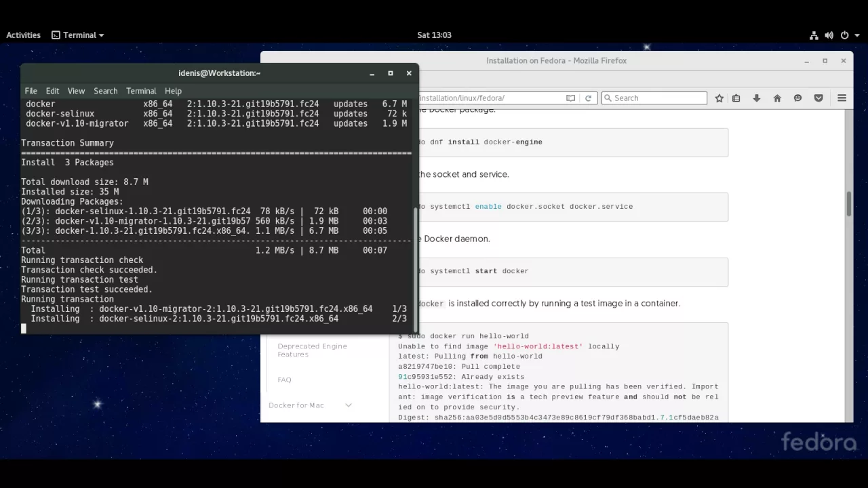Viewport: 868px width, 488px height.
Task: Bookmark this page with the star icon
Action: click(719, 98)
